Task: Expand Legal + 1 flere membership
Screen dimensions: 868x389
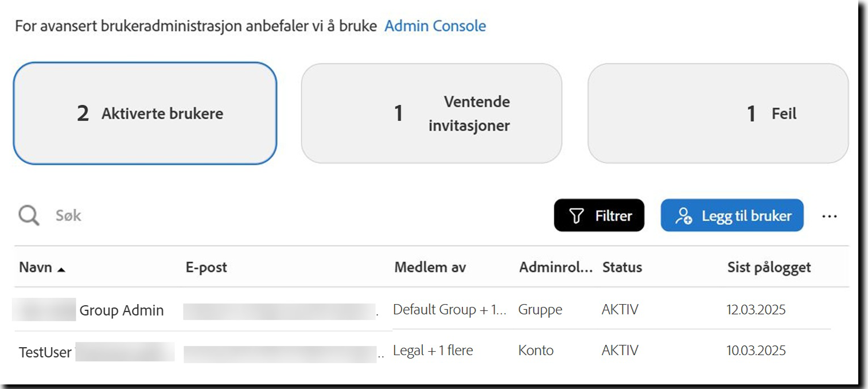Action: click(433, 350)
